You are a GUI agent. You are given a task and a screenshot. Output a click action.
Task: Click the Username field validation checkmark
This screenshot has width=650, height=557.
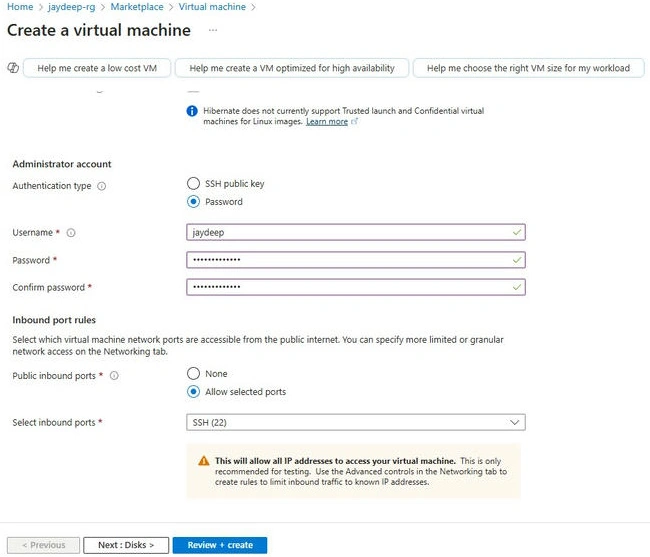tap(517, 232)
